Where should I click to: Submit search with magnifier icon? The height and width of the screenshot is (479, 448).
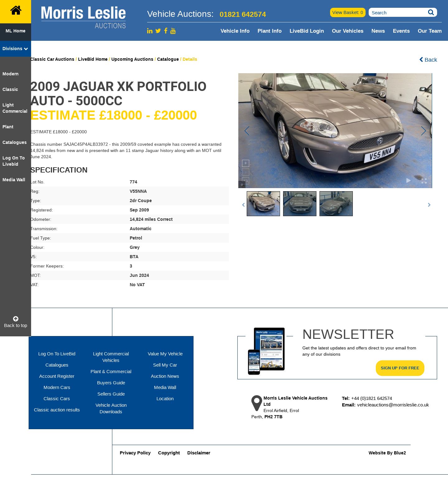point(431,12)
